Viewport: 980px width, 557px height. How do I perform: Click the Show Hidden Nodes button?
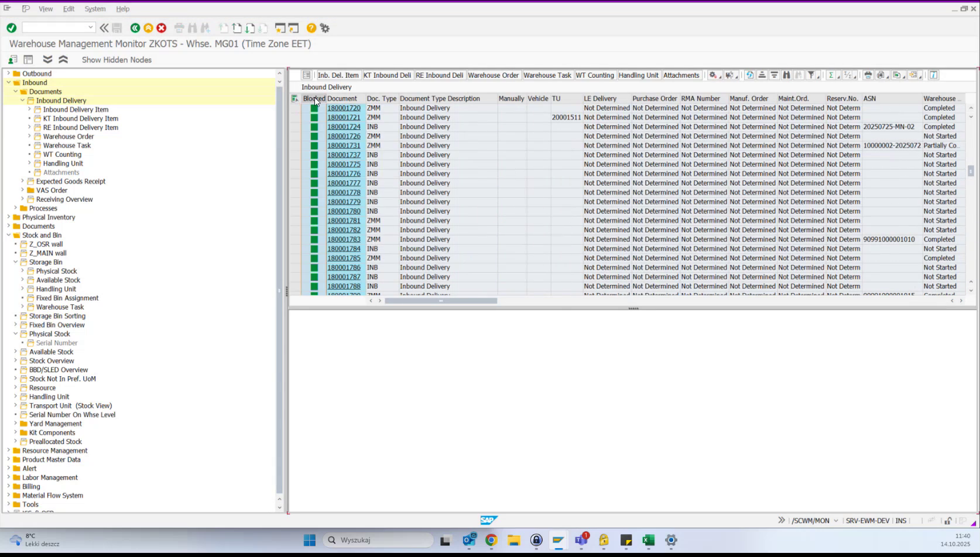pyautogui.click(x=116, y=60)
